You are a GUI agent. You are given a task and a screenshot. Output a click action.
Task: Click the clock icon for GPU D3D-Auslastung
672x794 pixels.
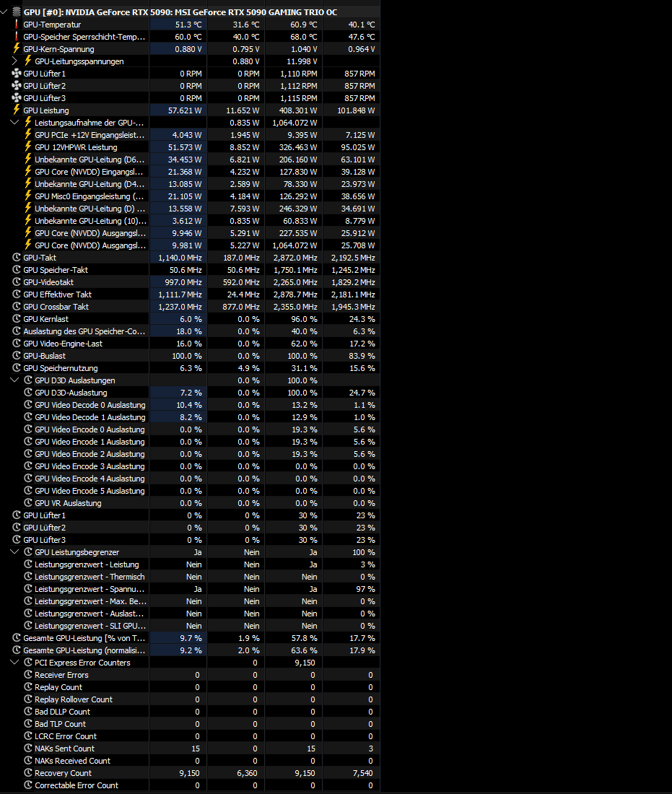(x=28, y=393)
